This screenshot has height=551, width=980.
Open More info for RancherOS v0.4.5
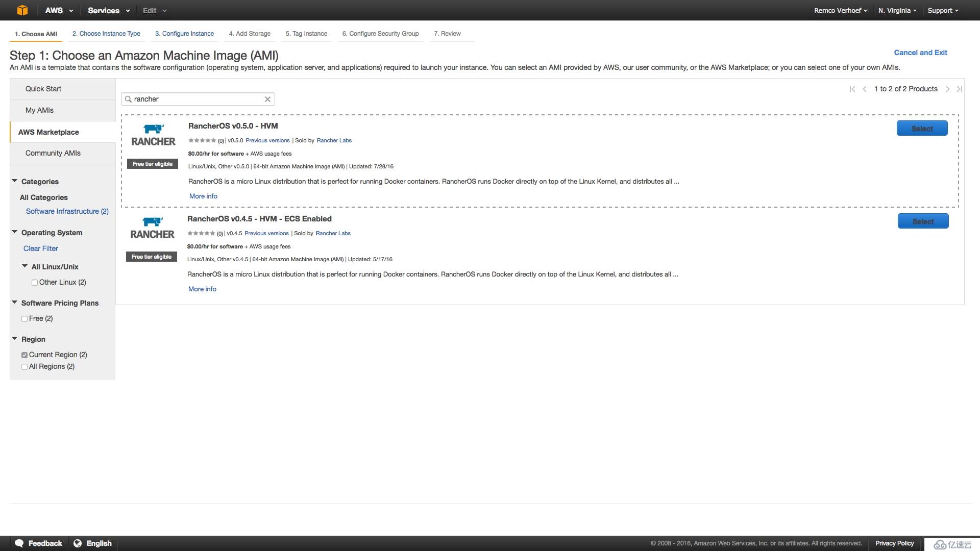click(x=202, y=289)
